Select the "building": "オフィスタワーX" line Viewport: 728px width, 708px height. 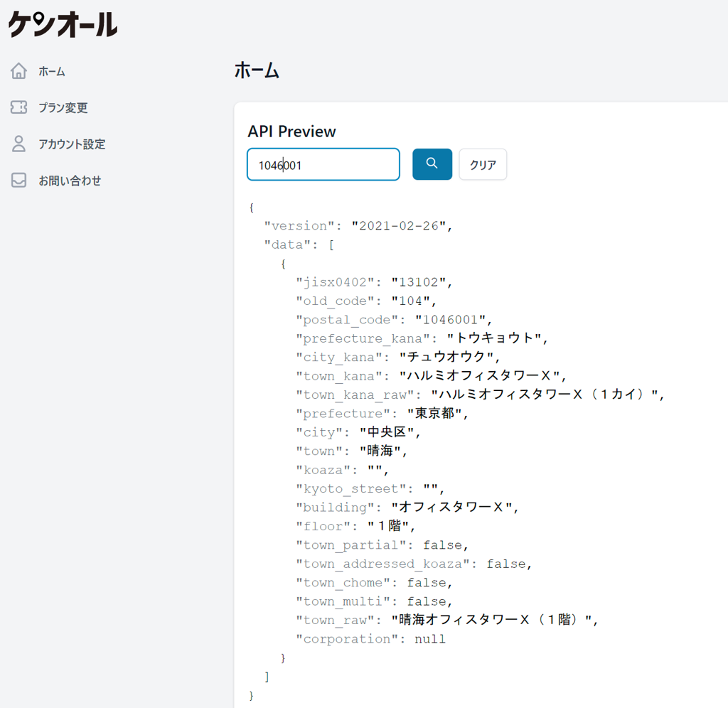point(407,508)
